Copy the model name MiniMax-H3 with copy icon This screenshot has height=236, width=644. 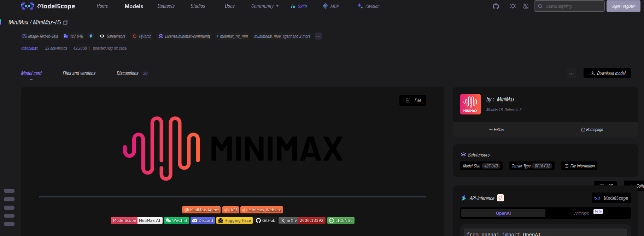click(x=66, y=22)
